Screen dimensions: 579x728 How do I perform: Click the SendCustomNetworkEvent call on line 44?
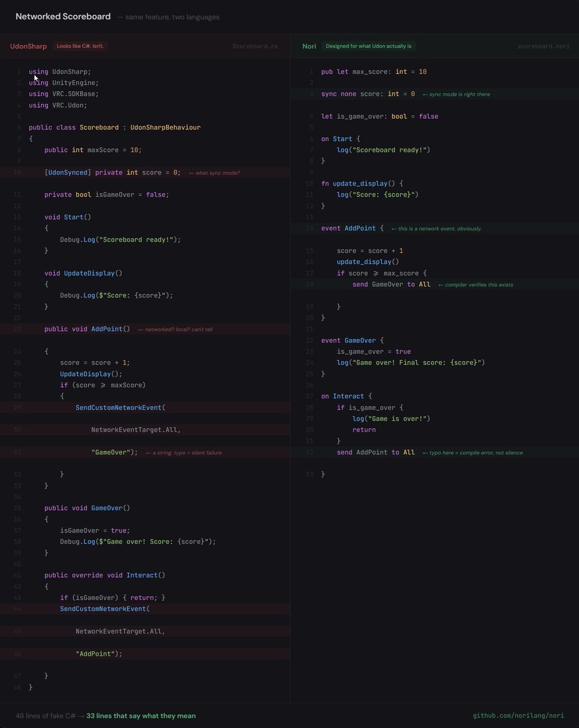[104, 609]
